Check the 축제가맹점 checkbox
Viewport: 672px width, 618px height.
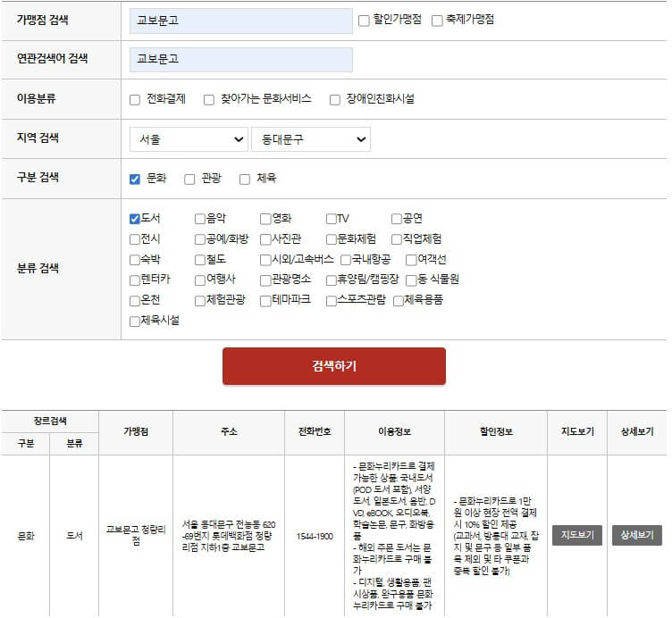[x=437, y=21]
